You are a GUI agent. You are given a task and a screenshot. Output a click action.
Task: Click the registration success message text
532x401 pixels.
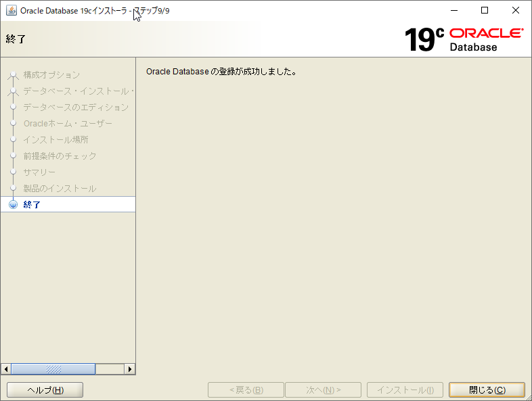pyautogui.click(x=221, y=72)
